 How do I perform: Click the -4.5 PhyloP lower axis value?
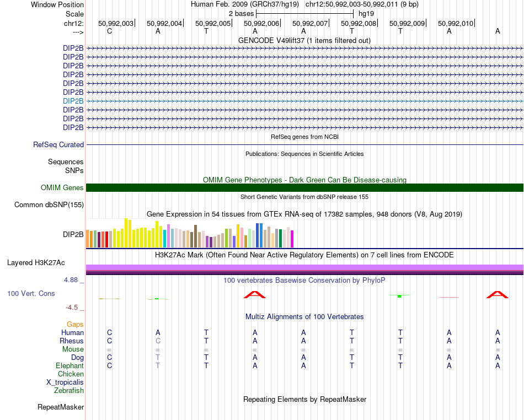72,308
